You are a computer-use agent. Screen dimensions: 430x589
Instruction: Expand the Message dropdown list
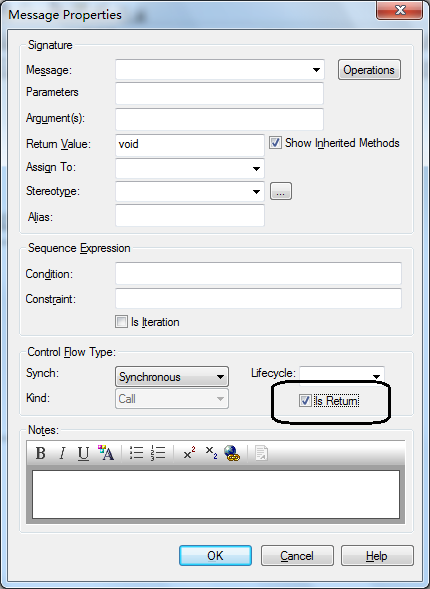(x=316, y=70)
